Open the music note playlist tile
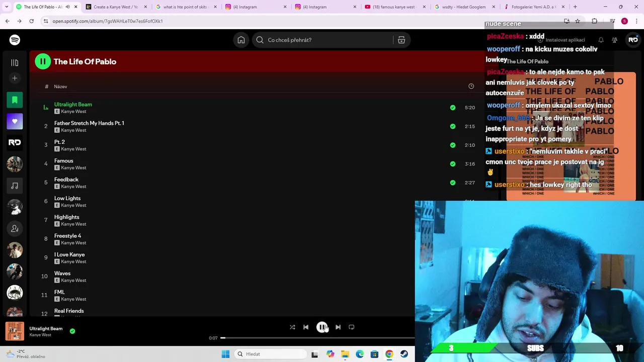 [15, 186]
